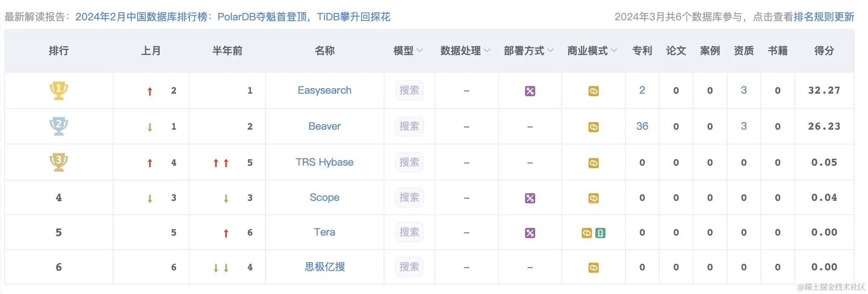The image size is (868, 294).
Task: Open the 数据处理 column filter dropdown
Action: pos(487,51)
